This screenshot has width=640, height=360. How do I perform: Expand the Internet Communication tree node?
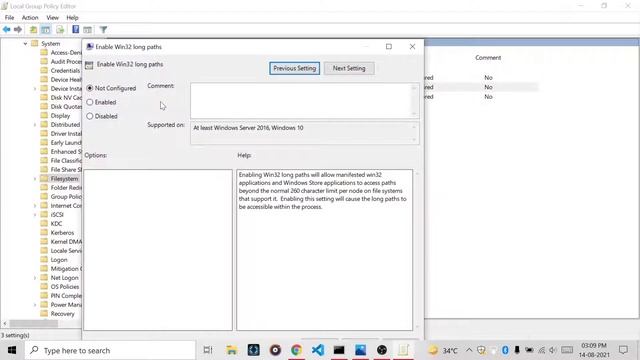pos(35,206)
